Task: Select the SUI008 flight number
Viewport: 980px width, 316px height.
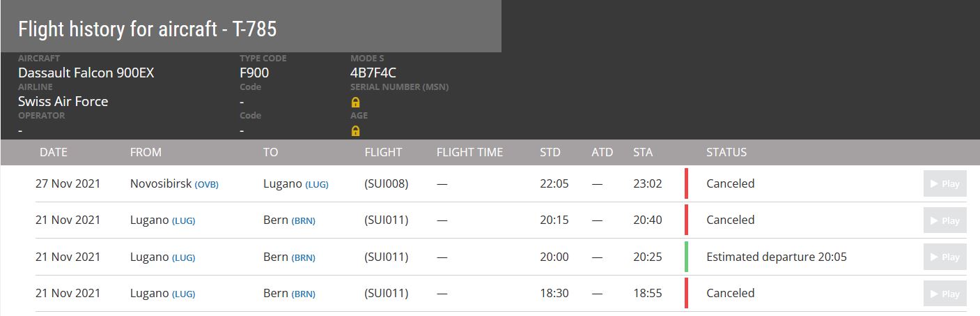Action: click(x=386, y=184)
